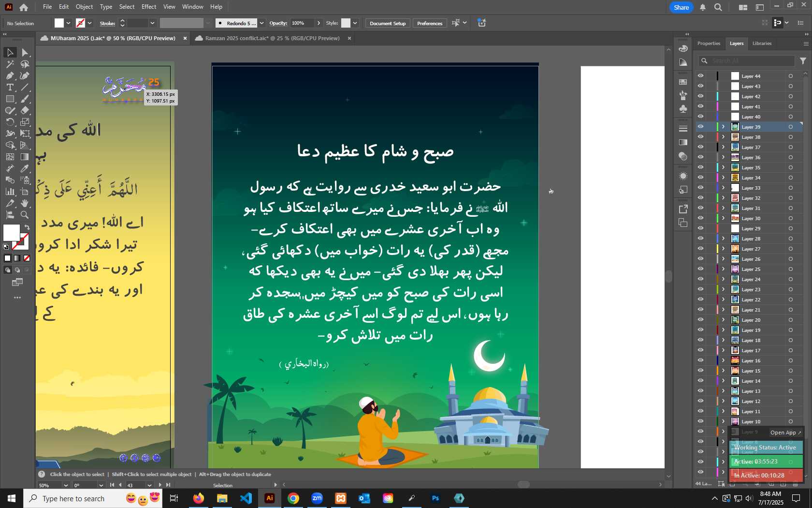Viewport: 812px width, 508px height.
Task: Select the Direct Selection tool
Action: click(x=25, y=52)
